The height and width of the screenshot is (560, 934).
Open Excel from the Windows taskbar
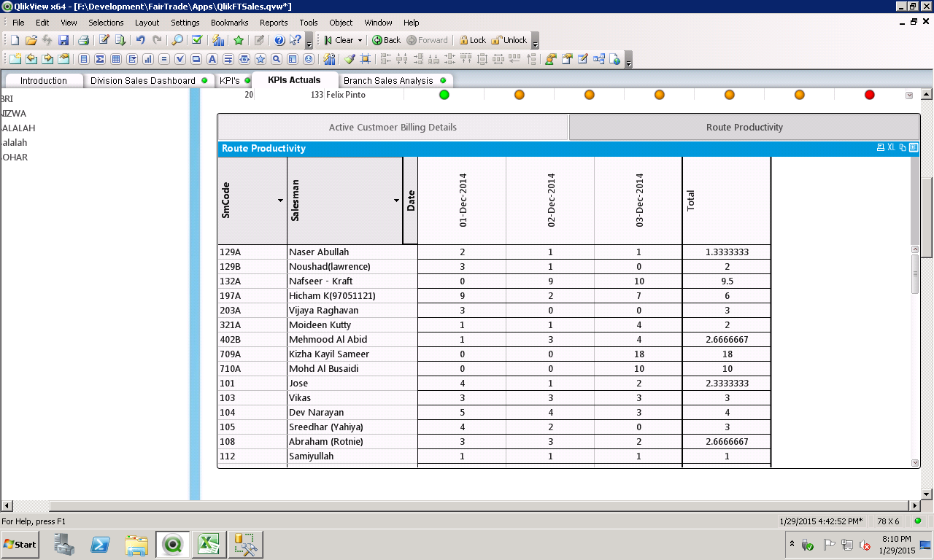[x=209, y=544]
